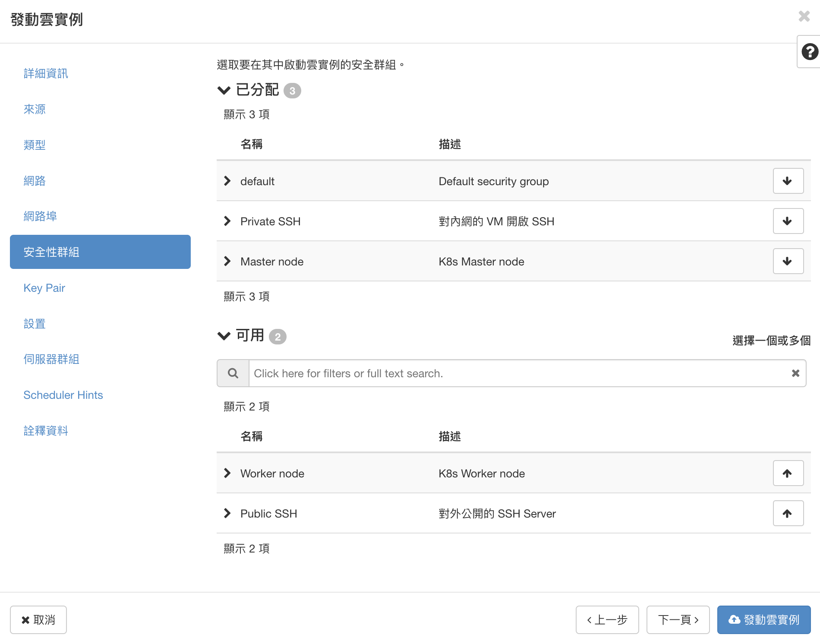Expand details of default security group
Screen dimensions: 820x644
(227, 181)
